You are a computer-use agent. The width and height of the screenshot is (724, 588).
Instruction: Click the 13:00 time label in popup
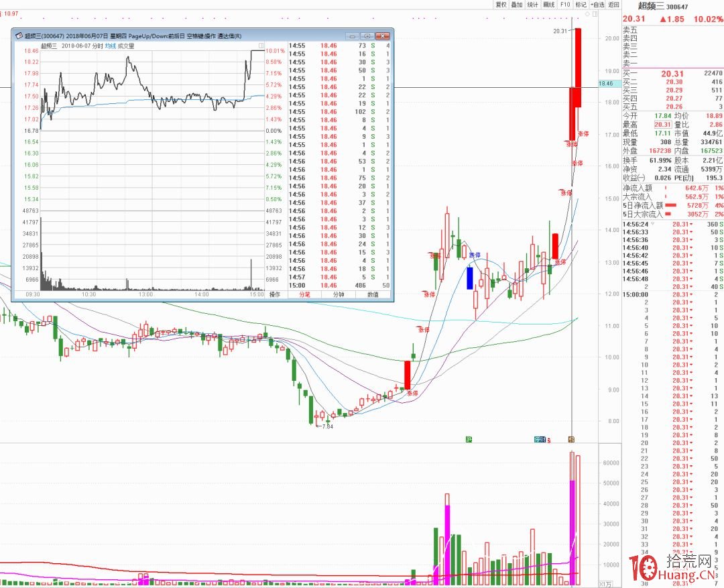pos(146,294)
